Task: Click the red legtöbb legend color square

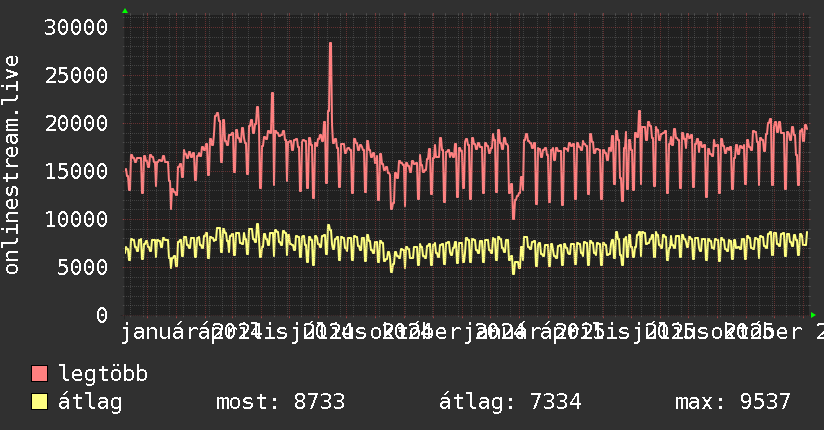Action: coord(40,375)
